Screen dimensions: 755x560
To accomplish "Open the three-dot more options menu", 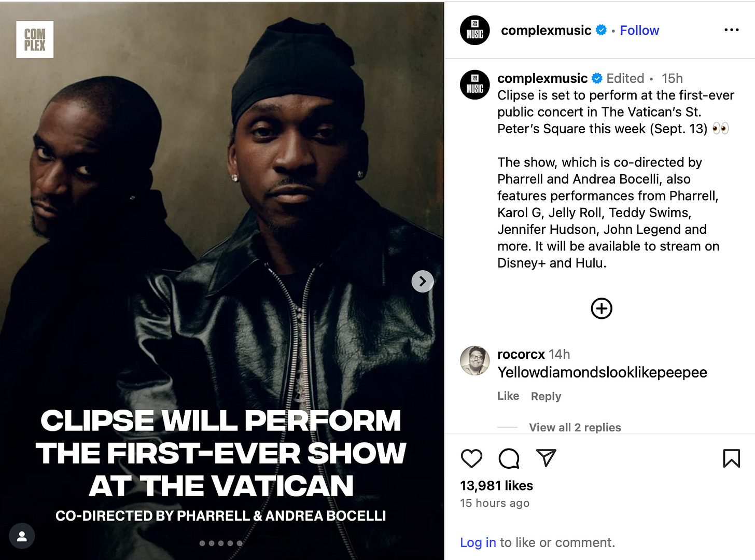I will coord(731,30).
